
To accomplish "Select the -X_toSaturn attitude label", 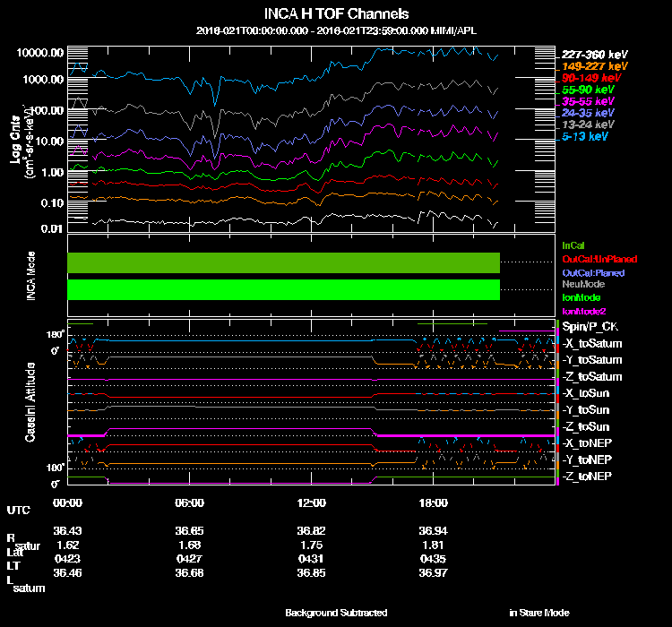I will pyautogui.click(x=591, y=344).
